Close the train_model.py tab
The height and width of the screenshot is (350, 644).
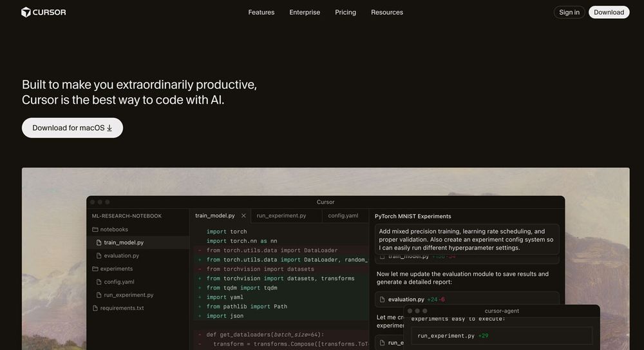click(x=243, y=215)
